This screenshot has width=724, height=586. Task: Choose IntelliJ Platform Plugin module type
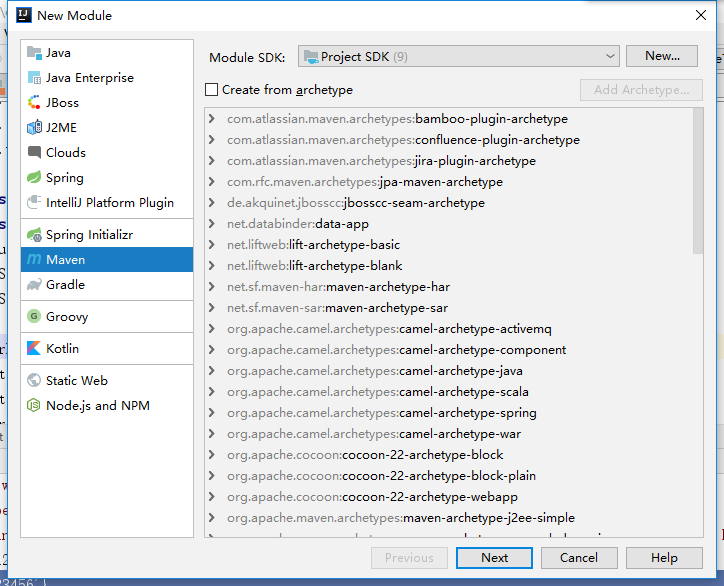(x=109, y=203)
